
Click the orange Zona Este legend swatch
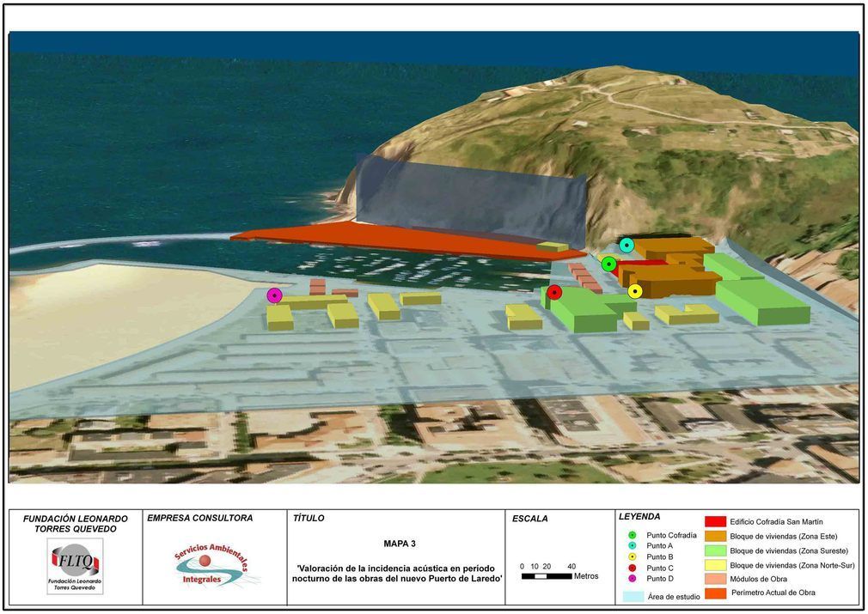coord(715,536)
